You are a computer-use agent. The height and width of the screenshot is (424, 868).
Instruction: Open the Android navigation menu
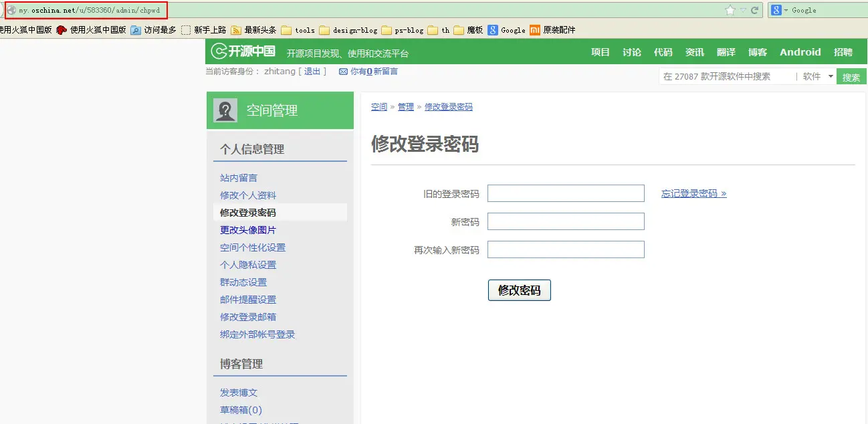coord(800,52)
